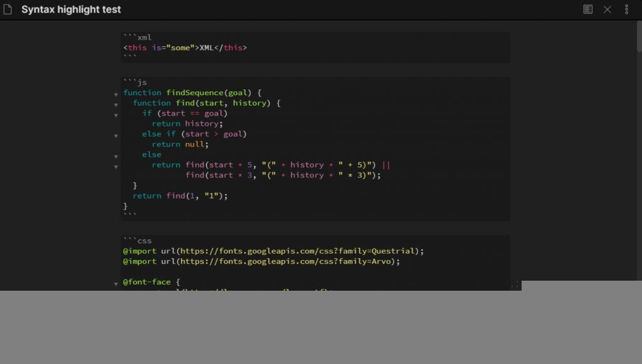This screenshot has width=642, height=364.
Task: Toggle the reading view icon in header
Action: coord(587,9)
